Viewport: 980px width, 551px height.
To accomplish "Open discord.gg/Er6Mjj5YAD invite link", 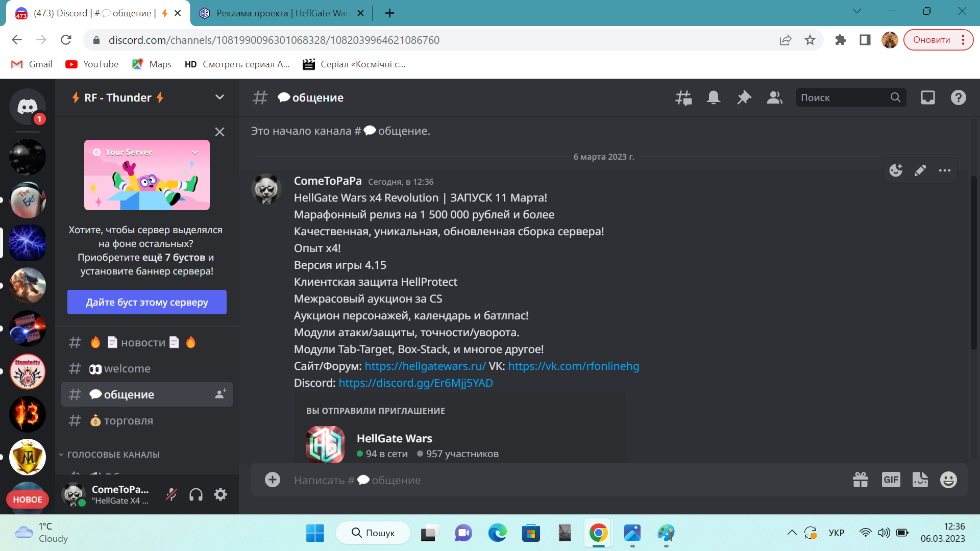I will point(416,383).
